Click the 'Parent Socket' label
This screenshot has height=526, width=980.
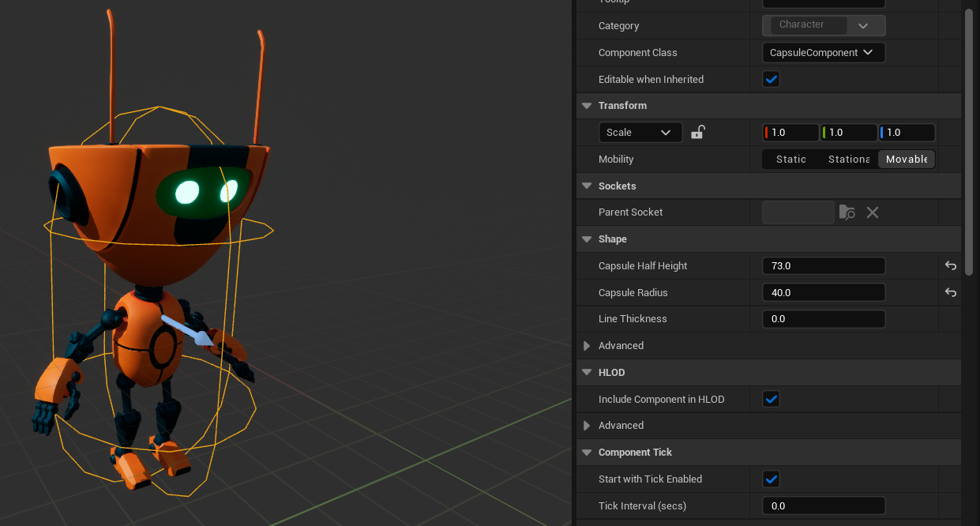click(630, 212)
